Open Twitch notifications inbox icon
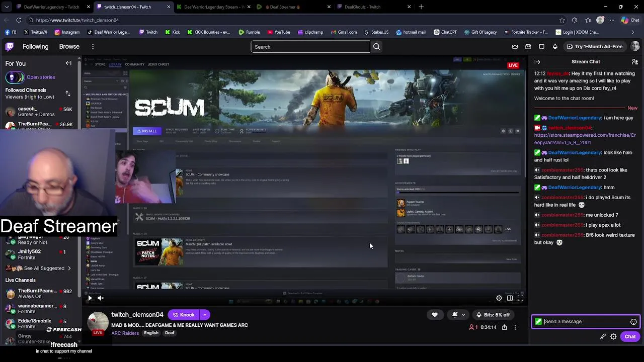 pos(528,47)
